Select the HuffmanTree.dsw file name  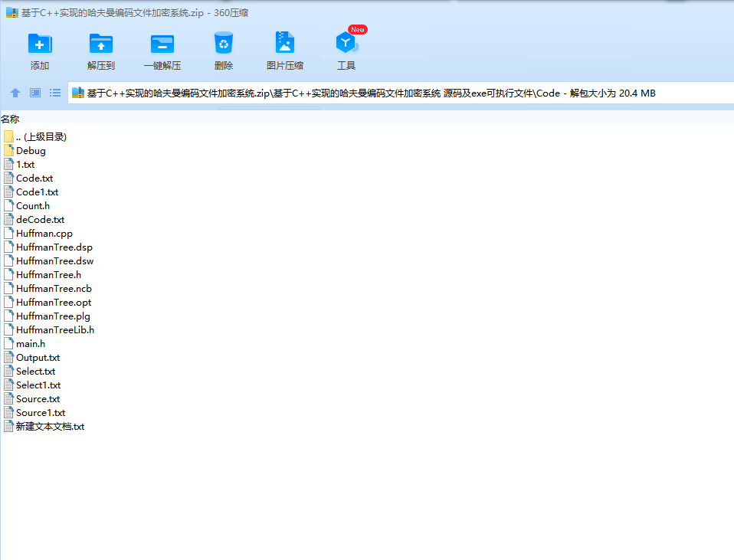pos(54,260)
